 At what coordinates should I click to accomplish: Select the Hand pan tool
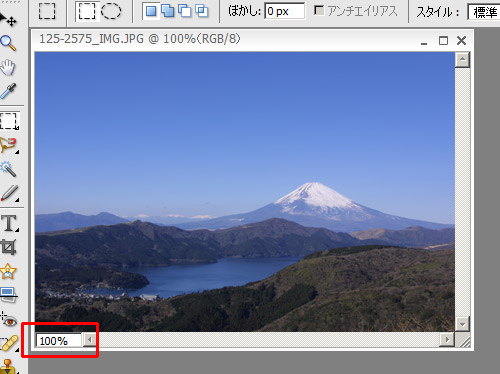[8, 67]
